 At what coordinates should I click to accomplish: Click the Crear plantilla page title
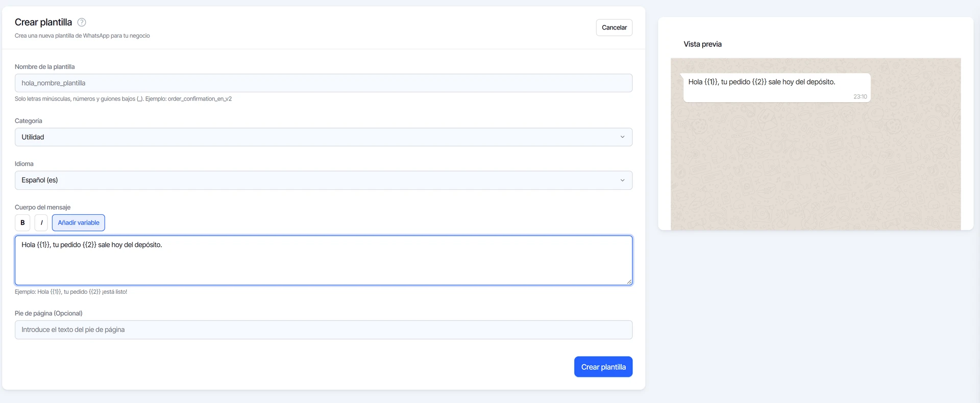coord(43,22)
